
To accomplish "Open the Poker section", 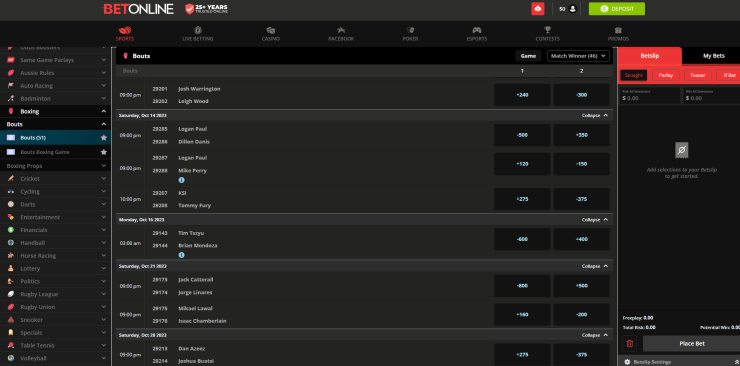I will point(410,33).
